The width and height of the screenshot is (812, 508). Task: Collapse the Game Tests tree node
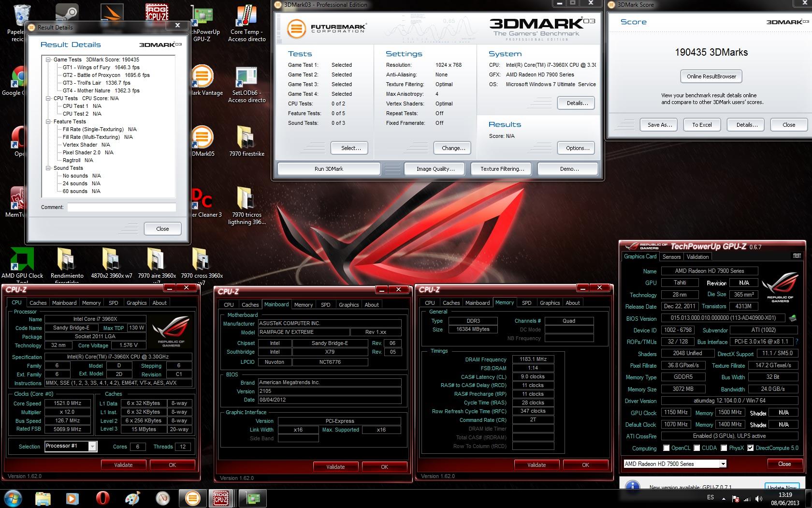click(x=48, y=60)
